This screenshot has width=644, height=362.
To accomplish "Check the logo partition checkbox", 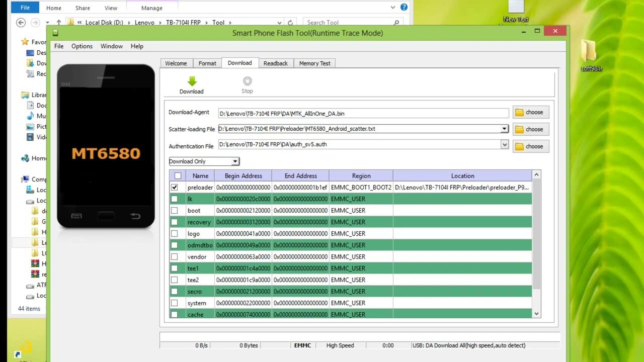I will (175, 234).
